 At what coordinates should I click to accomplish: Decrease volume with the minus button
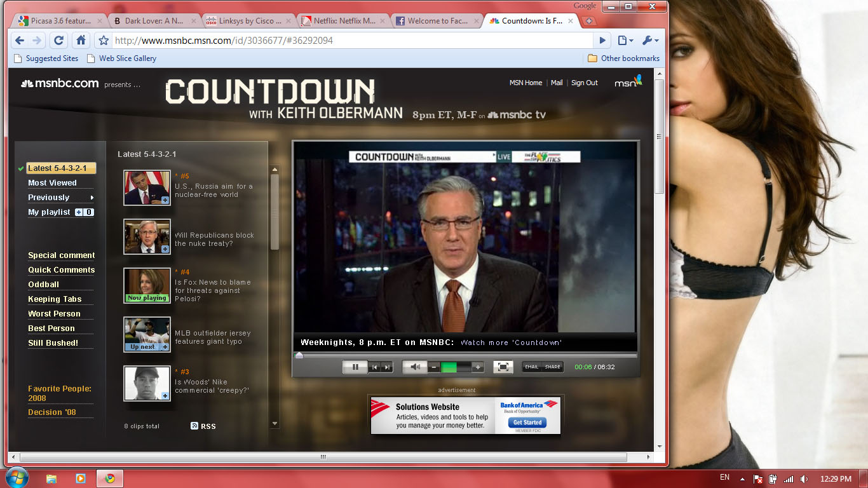pyautogui.click(x=434, y=367)
